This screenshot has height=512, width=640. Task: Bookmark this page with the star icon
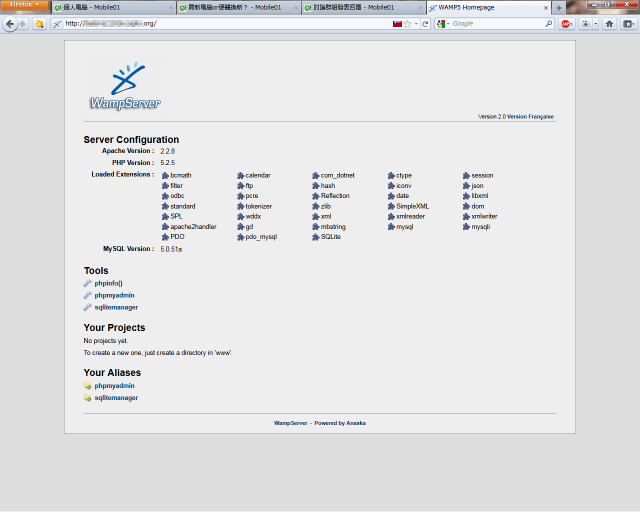tap(408, 24)
